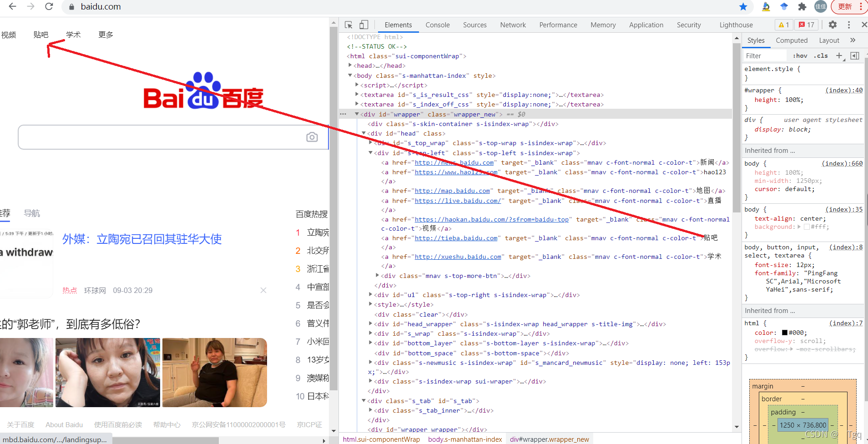Click the tieba.baidu.com href link
The width and height of the screenshot is (868, 444).
pyautogui.click(x=456, y=238)
